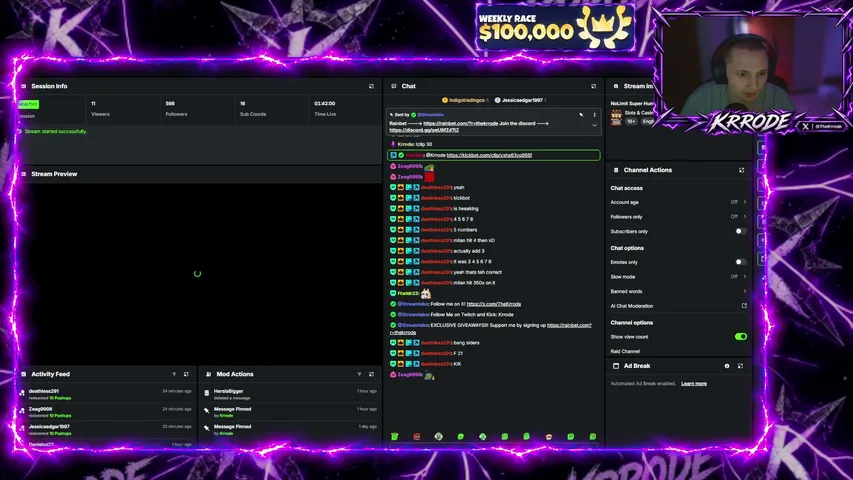The width and height of the screenshot is (853, 480).
Task: Open the kickbot.com clip link in chat
Action: point(489,155)
